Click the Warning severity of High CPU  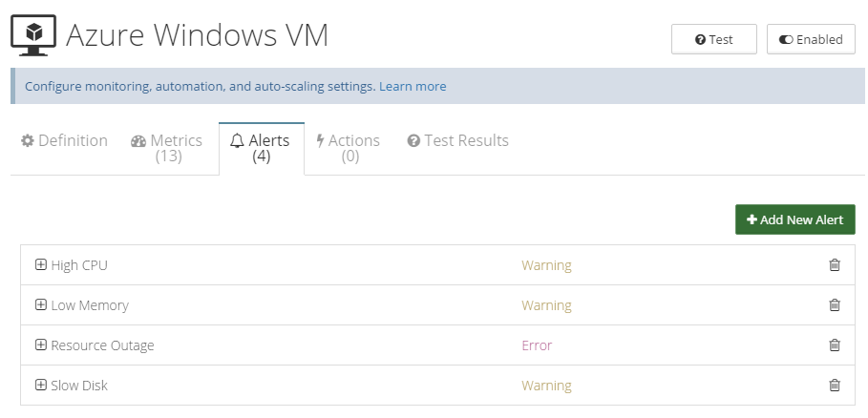pos(546,265)
